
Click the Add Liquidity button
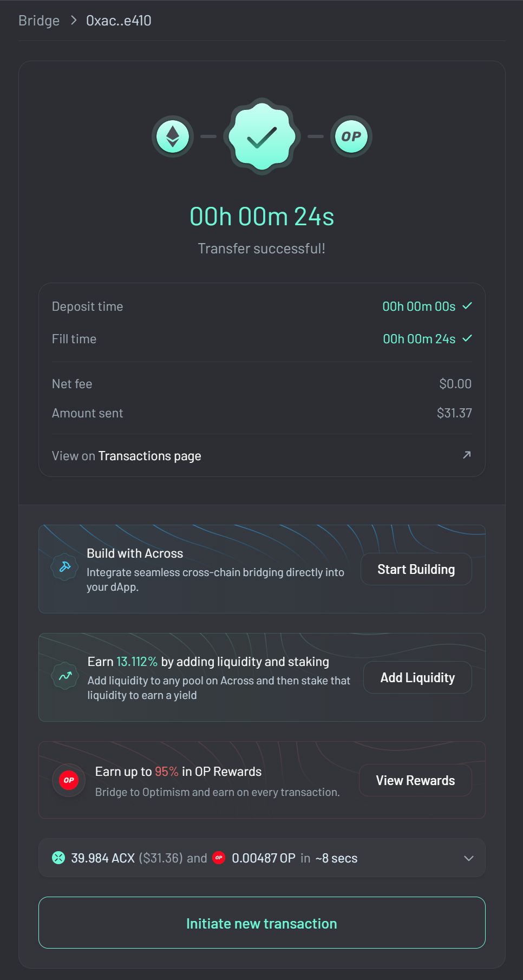(x=417, y=677)
